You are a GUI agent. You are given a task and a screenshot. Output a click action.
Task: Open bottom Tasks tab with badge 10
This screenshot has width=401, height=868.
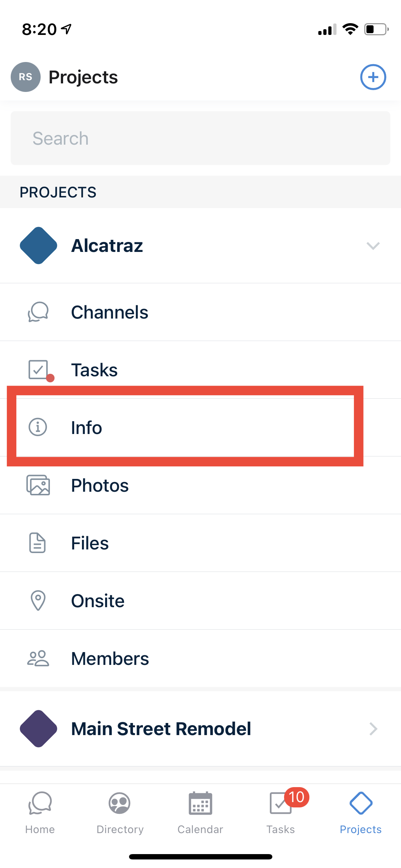281,813
